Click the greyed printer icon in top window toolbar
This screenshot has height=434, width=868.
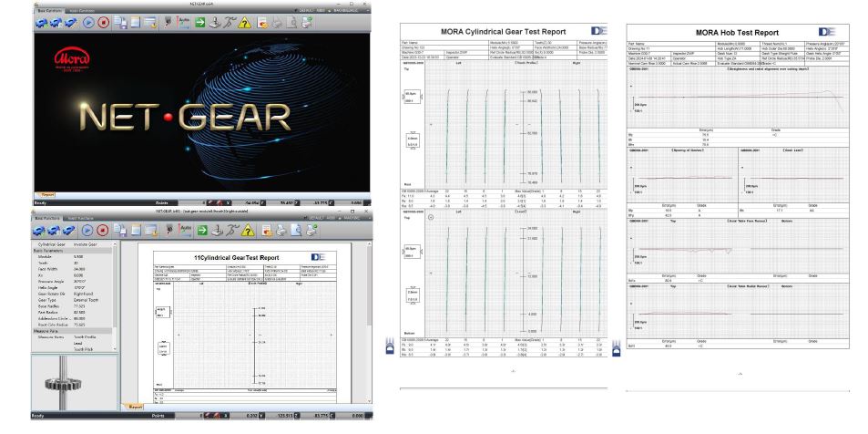coord(277,23)
